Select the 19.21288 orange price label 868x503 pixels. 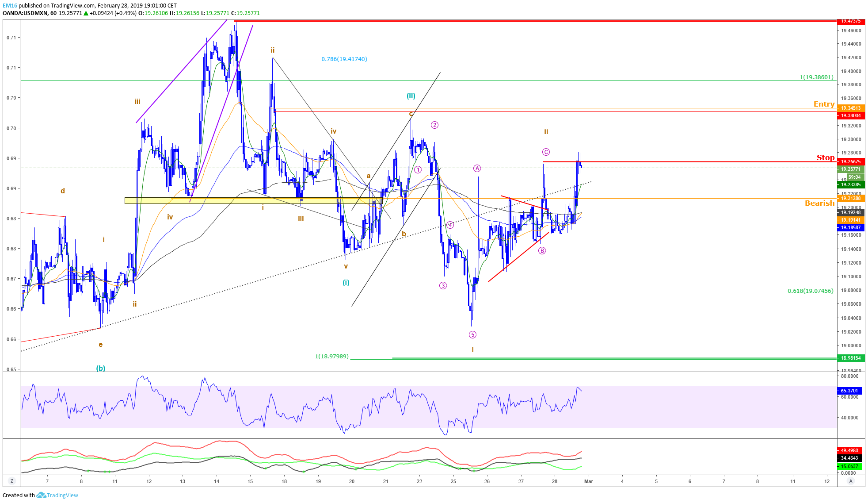point(850,198)
